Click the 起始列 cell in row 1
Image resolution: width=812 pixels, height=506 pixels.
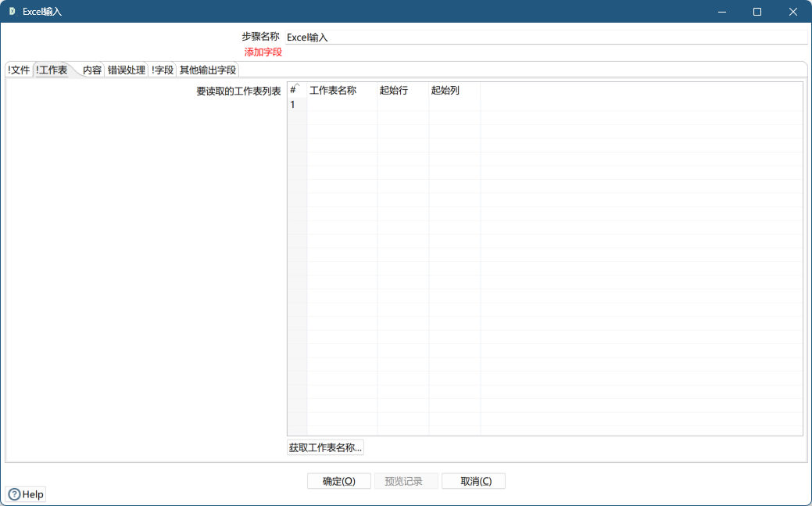pos(453,104)
